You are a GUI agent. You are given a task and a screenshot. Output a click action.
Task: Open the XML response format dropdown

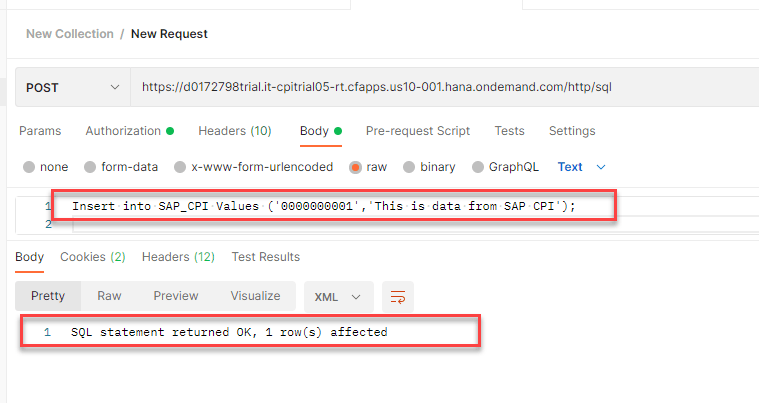coord(338,296)
